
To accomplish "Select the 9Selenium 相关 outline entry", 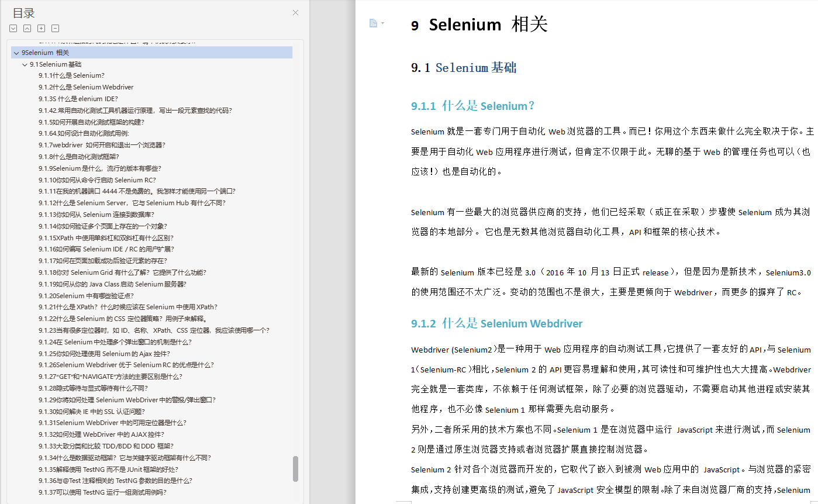I will [x=152, y=53].
